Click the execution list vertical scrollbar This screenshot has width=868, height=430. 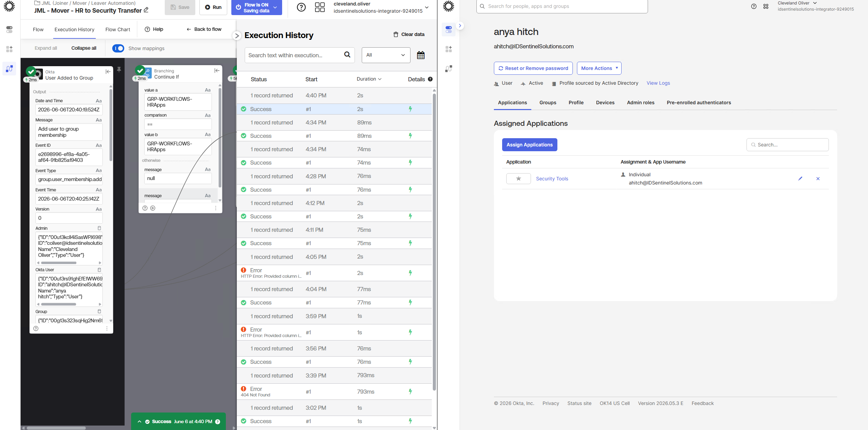point(434,242)
